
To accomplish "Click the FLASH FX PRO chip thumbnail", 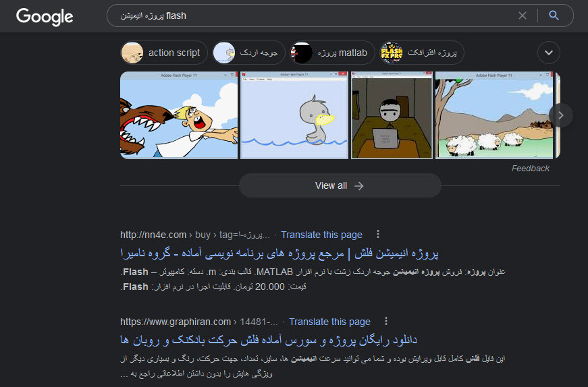I will pyautogui.click(x=392, y=53).
